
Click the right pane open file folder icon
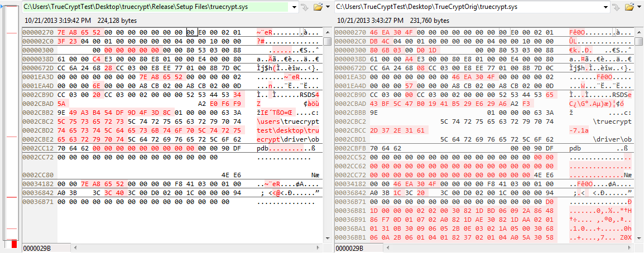click(629, 7)
